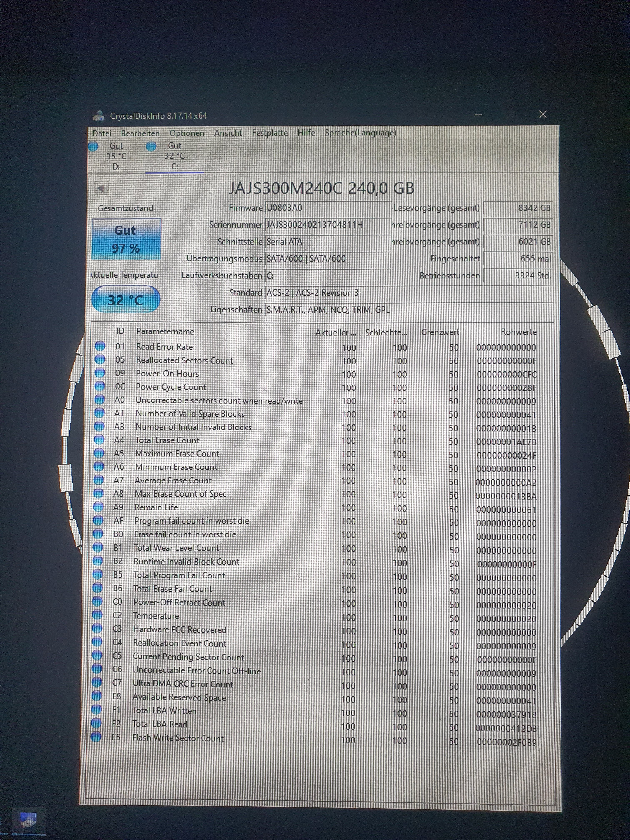Click the status circle for Reallocated Sectors Count

coord(100,359)
